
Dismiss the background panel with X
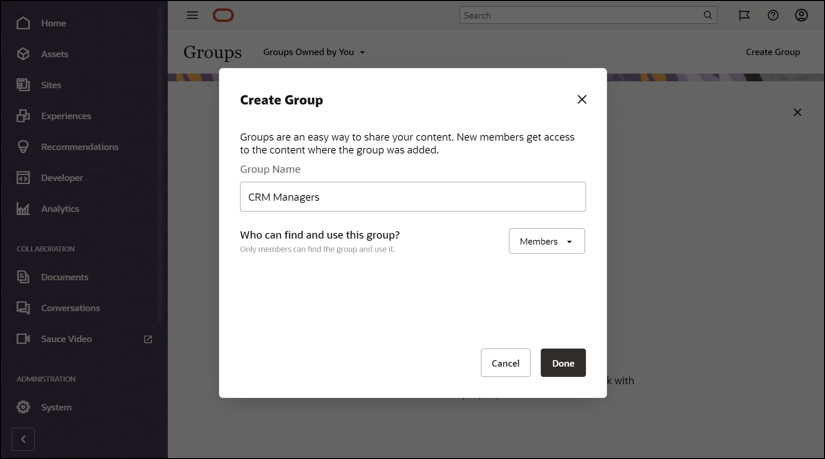pos(798,112)
